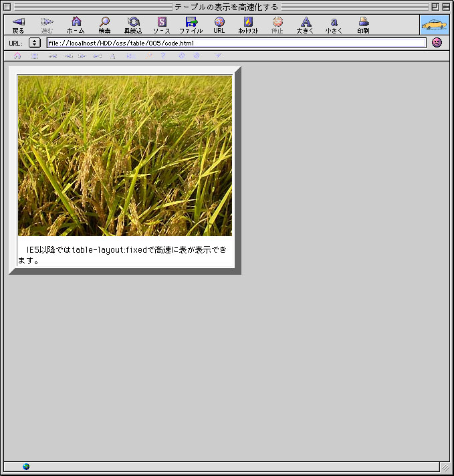View page source with the ソース icon
The width and height of the screenshot is (454, 476).
(162, 23)
